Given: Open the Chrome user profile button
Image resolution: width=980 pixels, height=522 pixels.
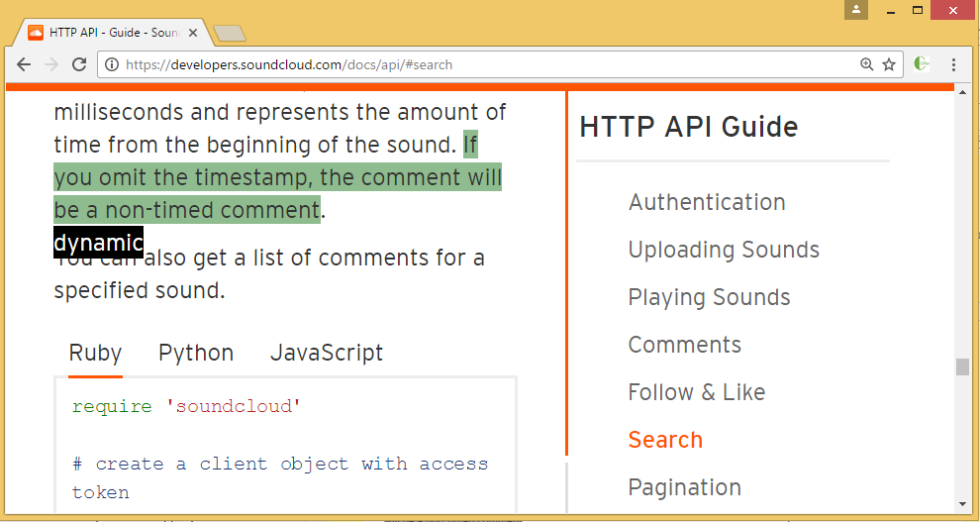Looking at the screenshot, I should point(856,10).
